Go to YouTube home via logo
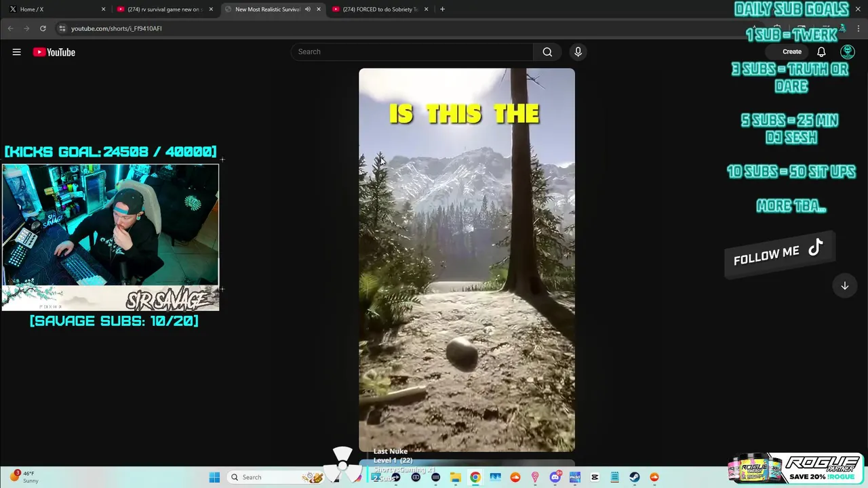868x488 pixels. point(54,52)
